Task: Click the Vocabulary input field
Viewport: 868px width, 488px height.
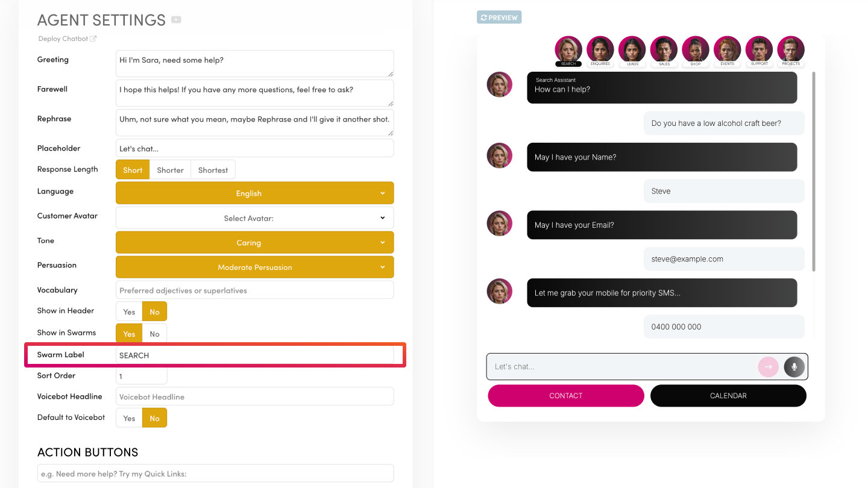Action: [x=254, y=290]
